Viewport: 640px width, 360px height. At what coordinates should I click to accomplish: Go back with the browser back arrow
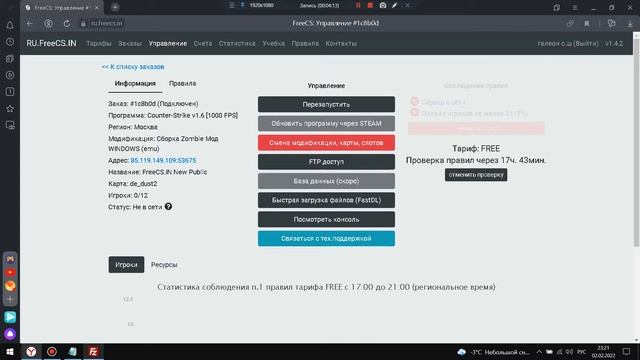[x=30, y=23]
